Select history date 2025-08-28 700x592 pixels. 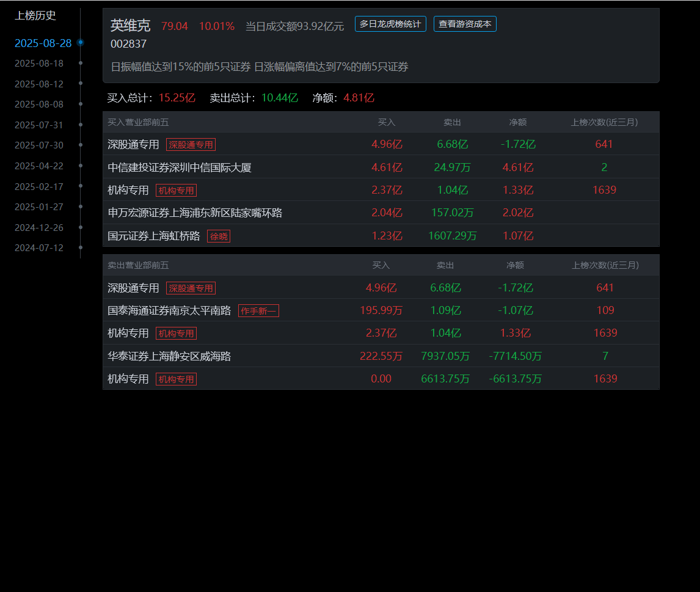point(43,43)
